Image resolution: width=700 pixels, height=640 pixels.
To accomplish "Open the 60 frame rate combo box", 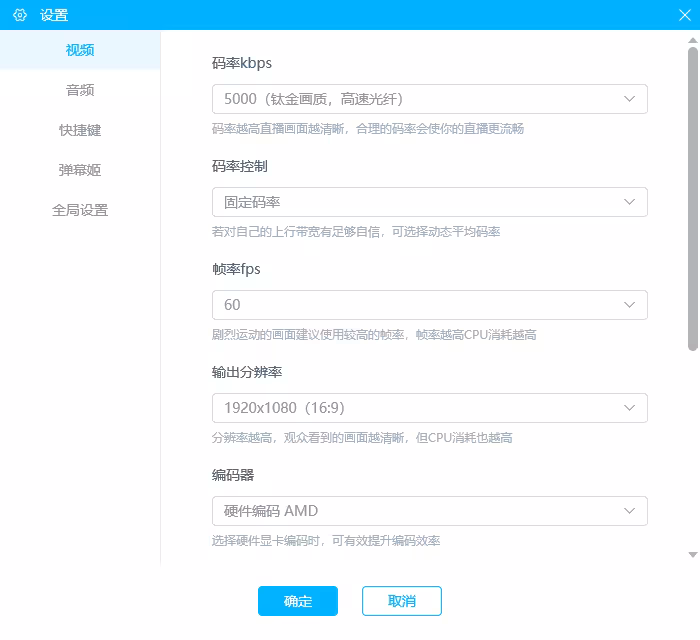I will point(429,305).
